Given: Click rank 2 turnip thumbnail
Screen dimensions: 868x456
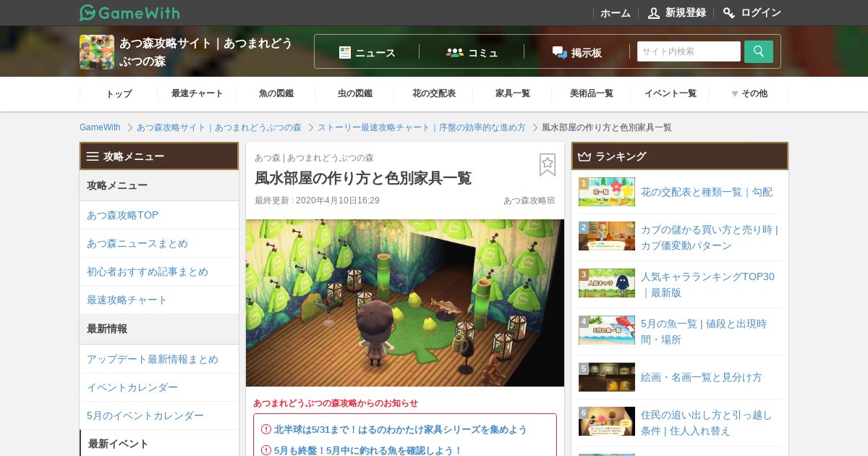Looking at the screenshot, I should pos(607,236).
